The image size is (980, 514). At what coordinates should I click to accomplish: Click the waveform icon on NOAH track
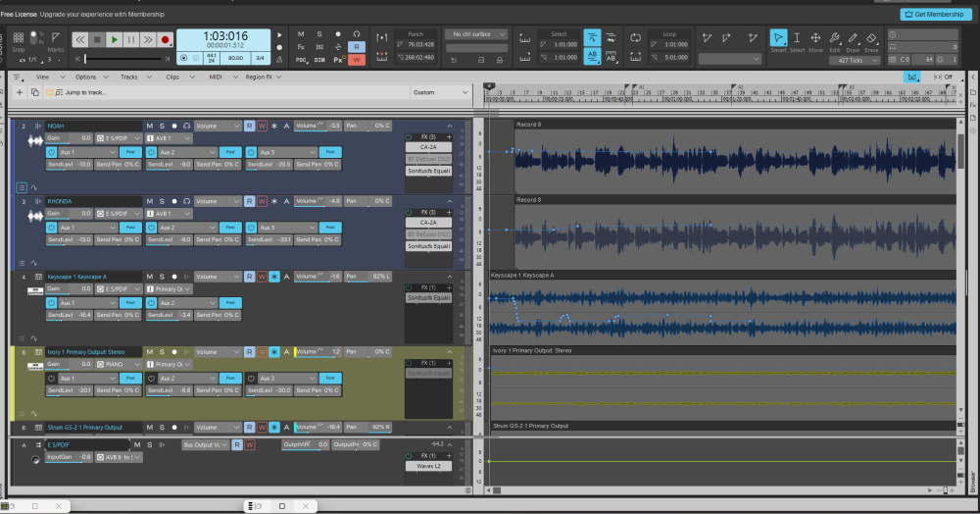point(35,141)
